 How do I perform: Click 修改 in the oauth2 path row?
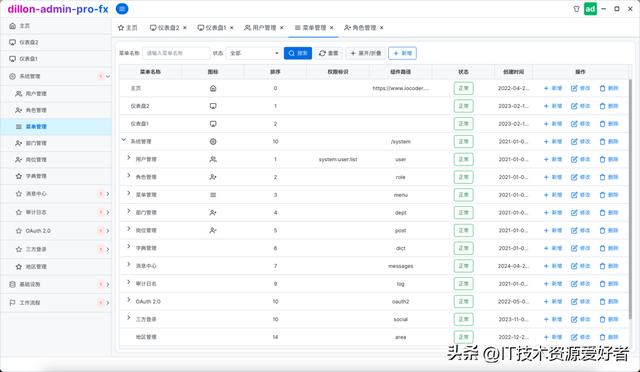[580, 301]
